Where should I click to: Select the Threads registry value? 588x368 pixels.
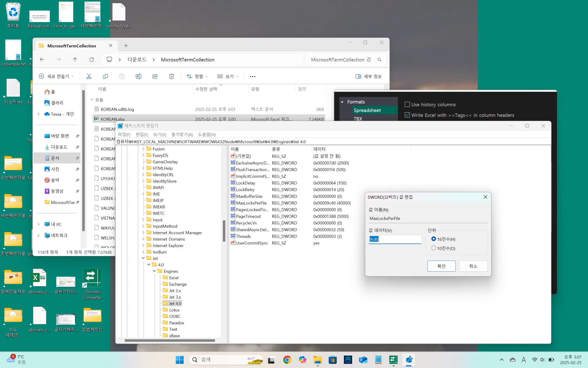[243, 236]
